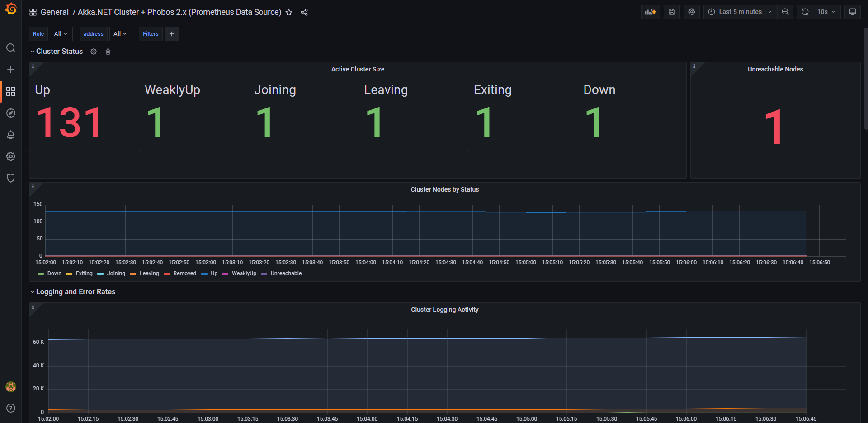Open the Active Cluster Size panel menu
Viewport: 868px width, 423px height.
point(358,69)
